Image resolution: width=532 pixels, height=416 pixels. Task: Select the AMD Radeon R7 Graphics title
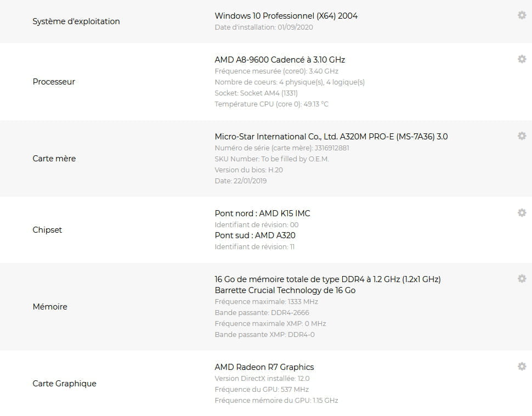coord(264,367)
